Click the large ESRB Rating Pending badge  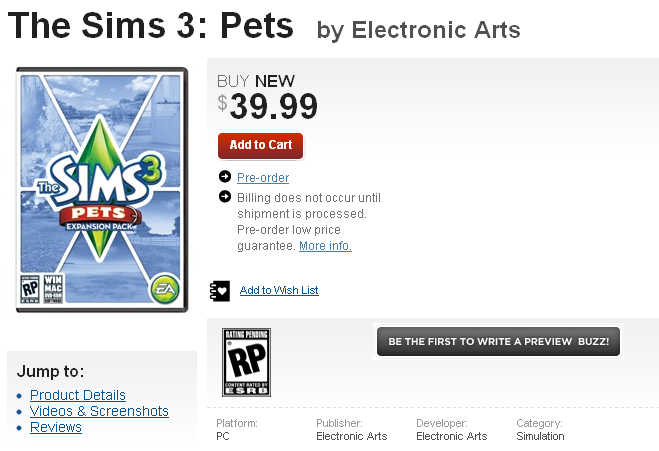[x=246, y=362]
